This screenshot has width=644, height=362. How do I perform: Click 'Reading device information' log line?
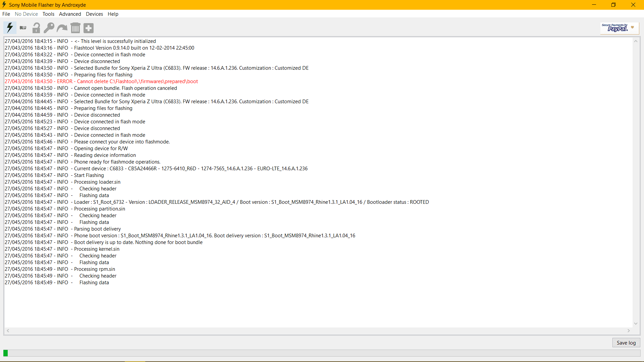pos(70,155)
